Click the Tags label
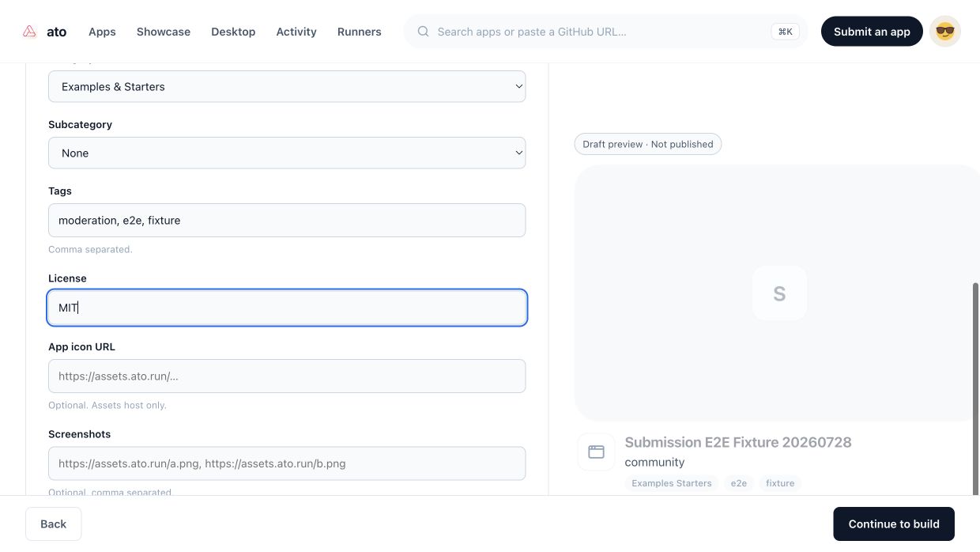The height and width of the screenshot is (552, 980). tap(60, 191)
